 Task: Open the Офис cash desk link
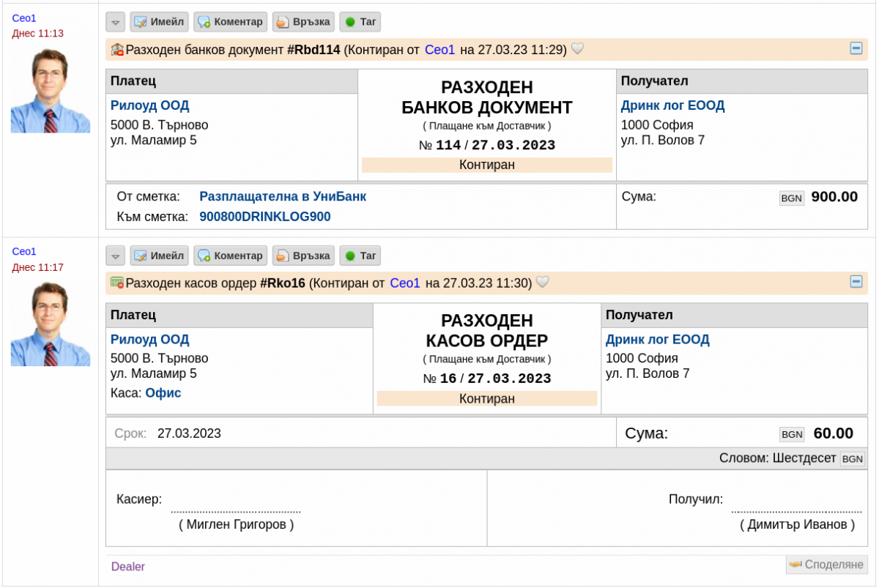(x=163, y=393)
